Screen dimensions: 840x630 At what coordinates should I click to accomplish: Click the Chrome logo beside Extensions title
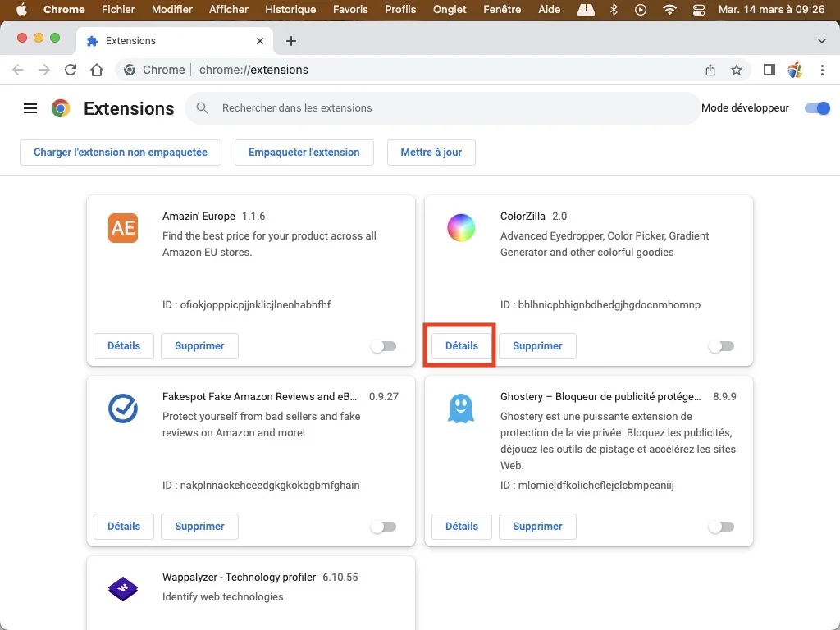pos(61,108)
